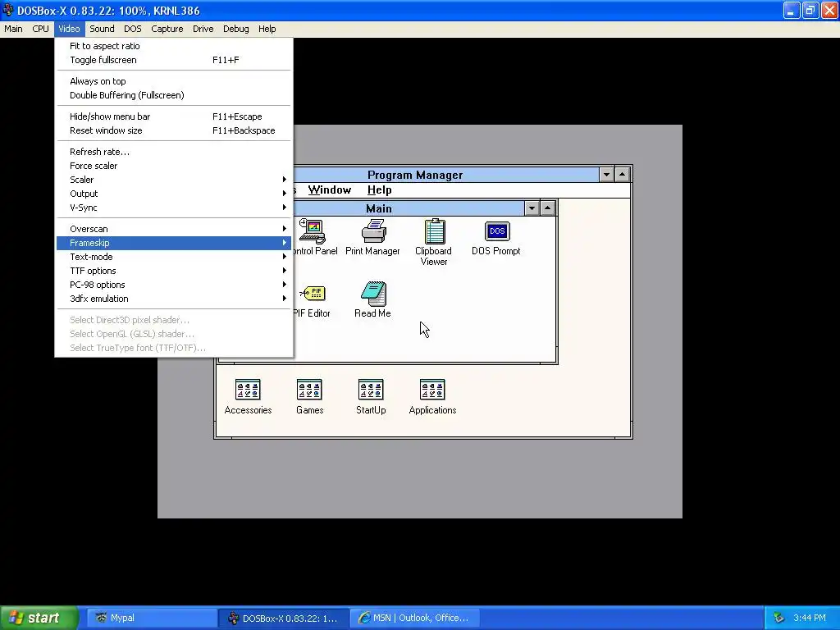Open the Control Panel icon
The width and height of the screenshot is (840, 630).
click(x=313, y=231)
